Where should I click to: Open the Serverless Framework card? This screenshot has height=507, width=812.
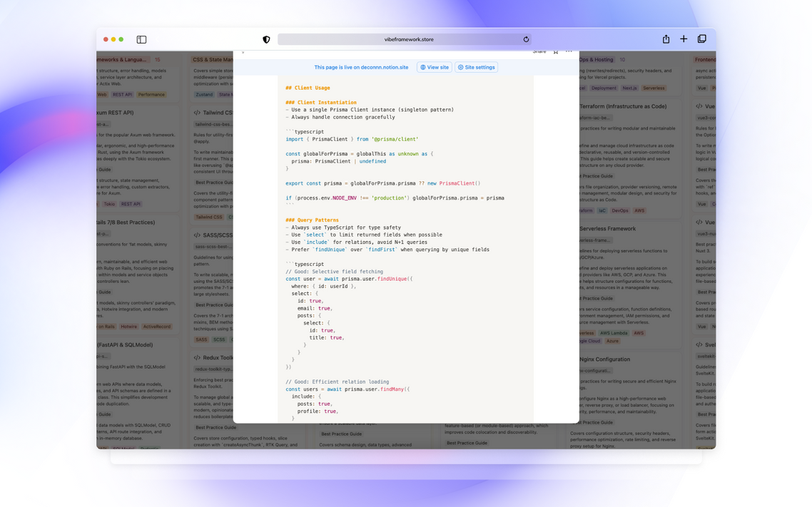click(x=607, y=228)
